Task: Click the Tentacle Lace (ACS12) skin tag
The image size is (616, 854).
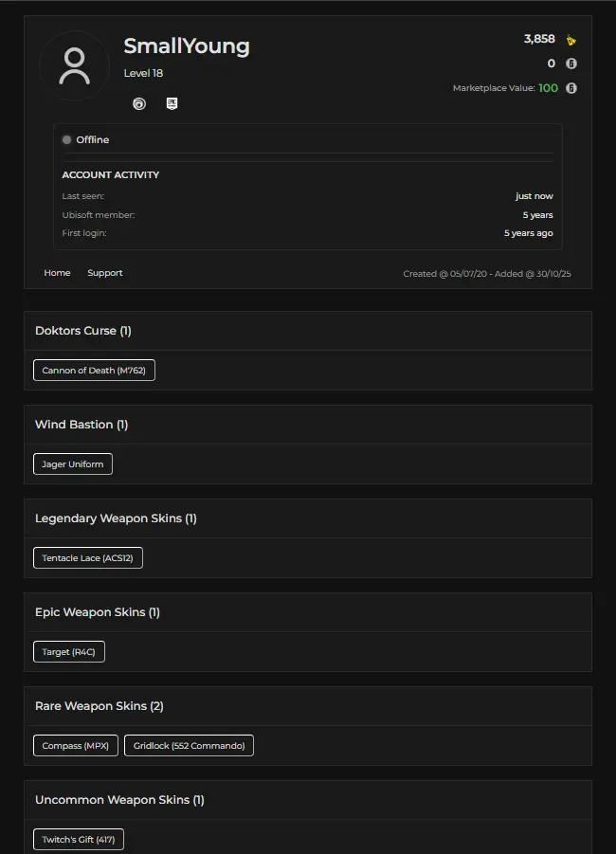Action: (x=88, y=558)
